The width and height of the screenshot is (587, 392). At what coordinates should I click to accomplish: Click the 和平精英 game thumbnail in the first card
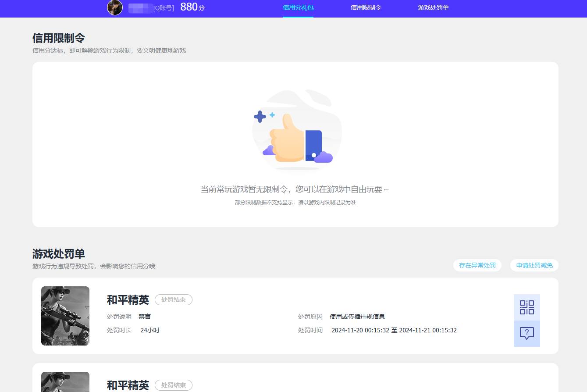click(65, 316)
